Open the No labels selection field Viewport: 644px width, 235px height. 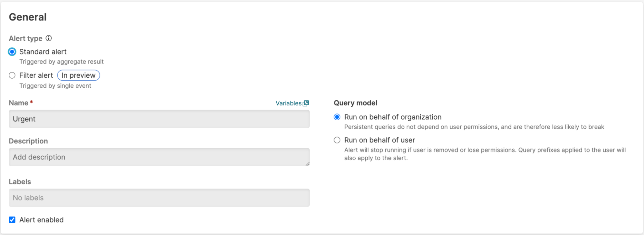(159, 198)
